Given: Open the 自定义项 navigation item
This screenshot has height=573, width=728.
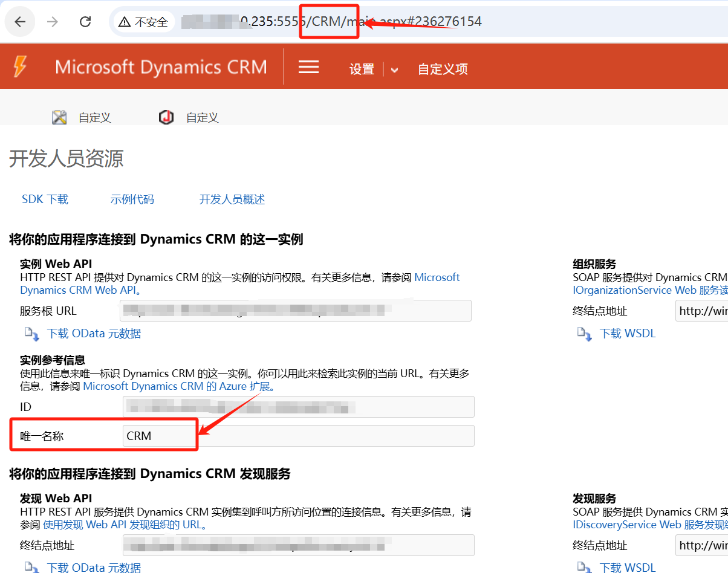Looking at the screenshot, I should point(443,69).
